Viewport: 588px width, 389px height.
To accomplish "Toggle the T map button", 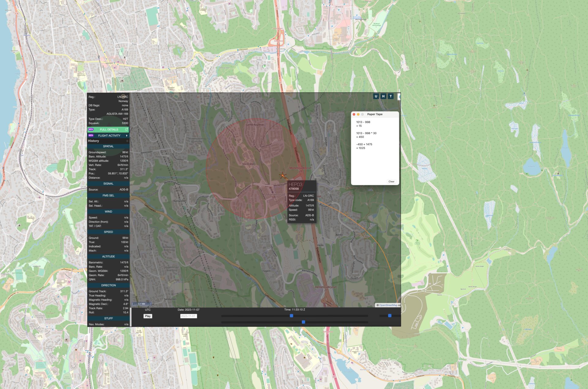I will click(390, 96).
